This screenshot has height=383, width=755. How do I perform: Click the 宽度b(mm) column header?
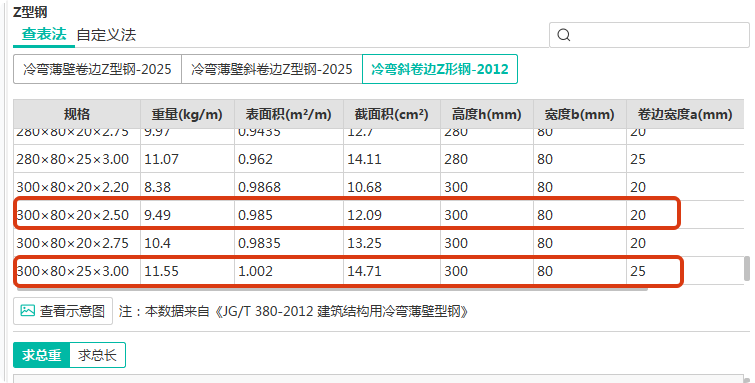[x=580, y=114]
